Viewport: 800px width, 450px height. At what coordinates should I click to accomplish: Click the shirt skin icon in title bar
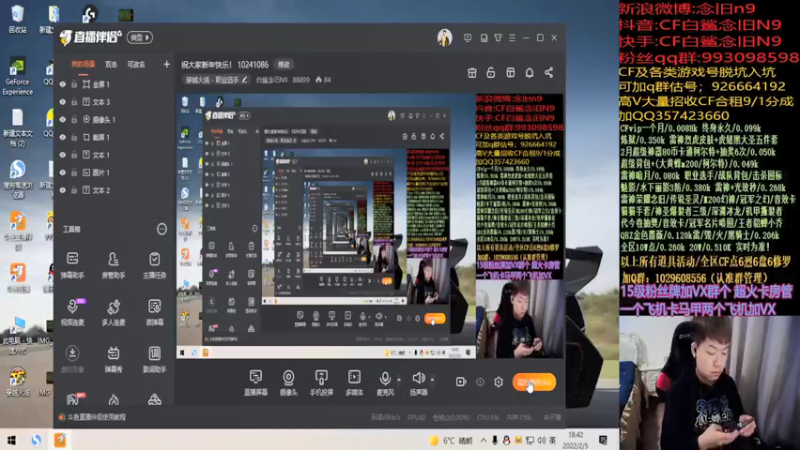498,38
